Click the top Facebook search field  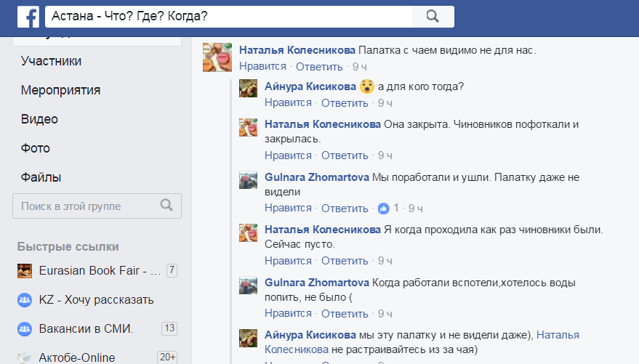(229, 16)
